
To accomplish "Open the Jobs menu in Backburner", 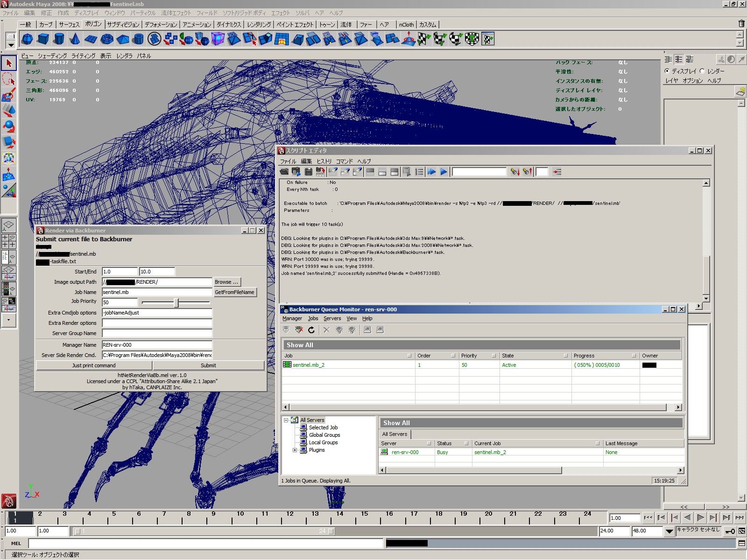I will click(313, 318).
